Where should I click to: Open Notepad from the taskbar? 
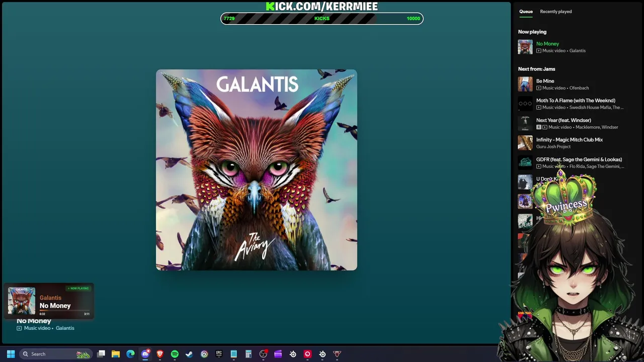coord(233,354)
